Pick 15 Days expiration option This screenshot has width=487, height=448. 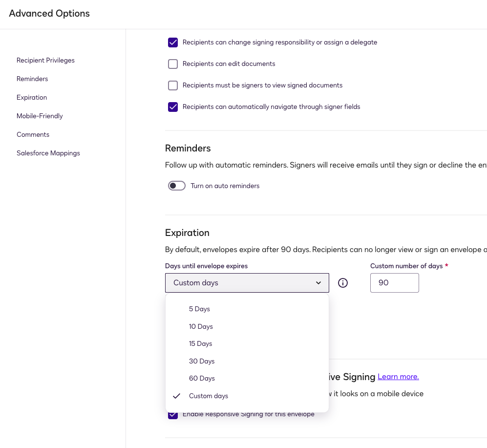pyautogui.click(x=247, y=343)
